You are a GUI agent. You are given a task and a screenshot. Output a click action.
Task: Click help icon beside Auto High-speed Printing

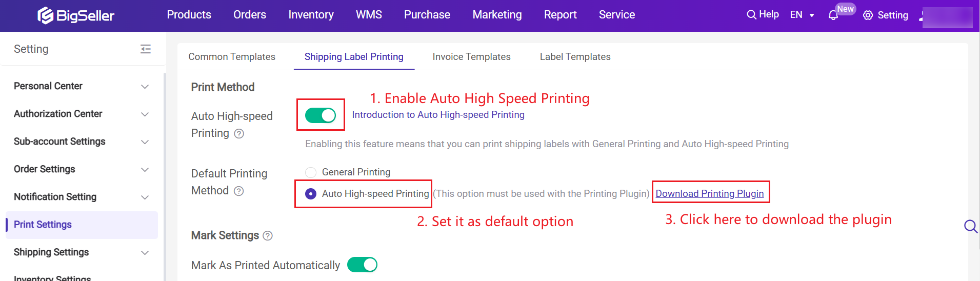tap(239, 134)
